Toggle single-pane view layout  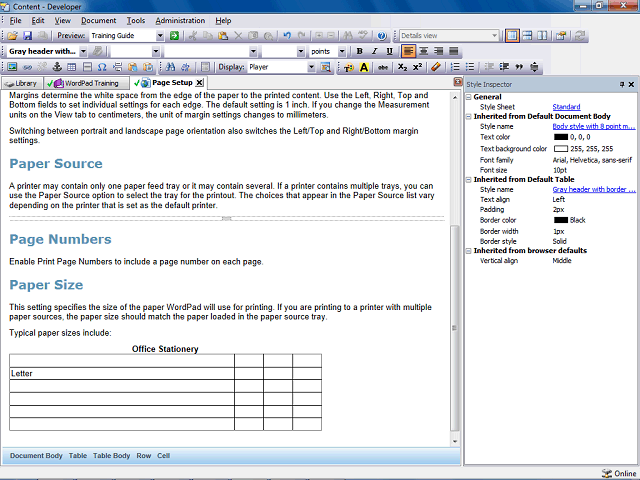click(512, 36)
